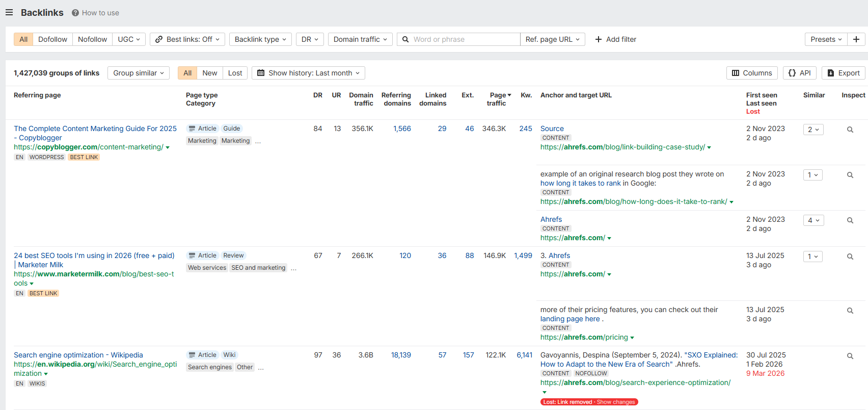Click the 6,141 keywords value for Wikipedia
Screen dimensions: 868x410
click(524, 355)
